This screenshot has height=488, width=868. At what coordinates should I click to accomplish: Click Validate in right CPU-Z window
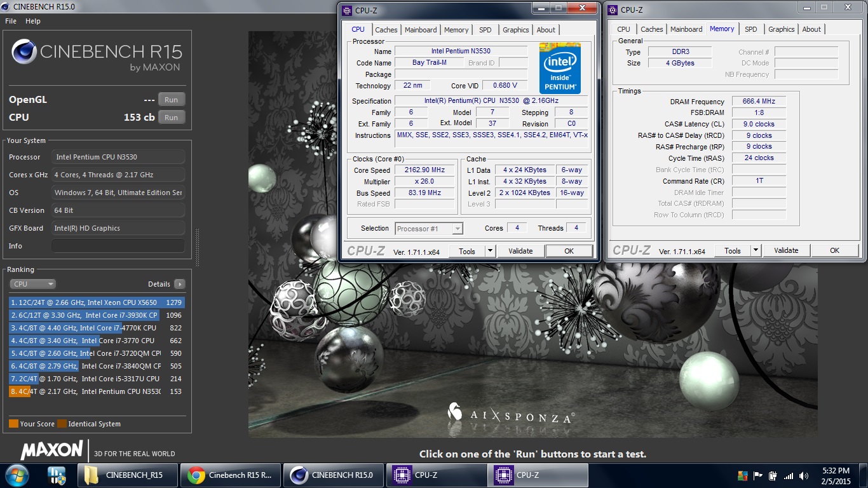click(786, 250)
